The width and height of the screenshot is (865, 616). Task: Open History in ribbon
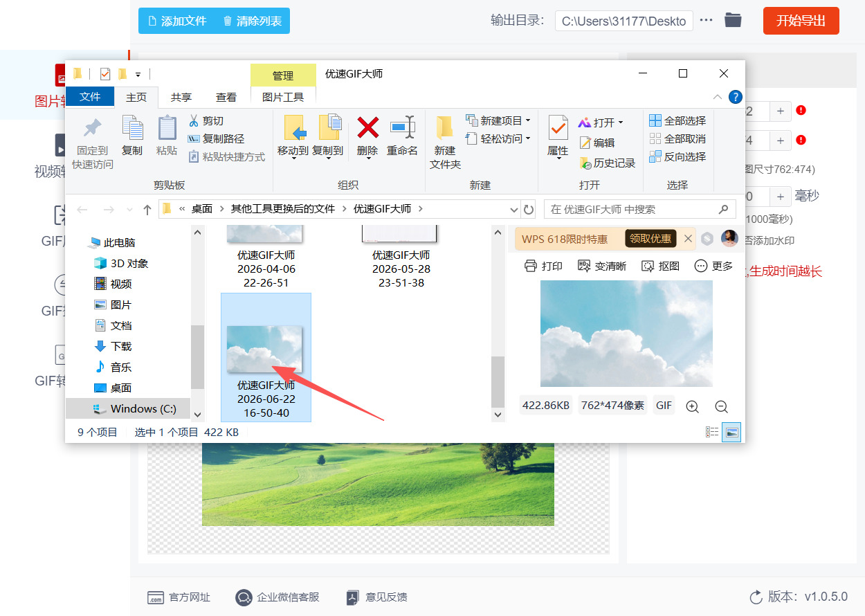607,163
